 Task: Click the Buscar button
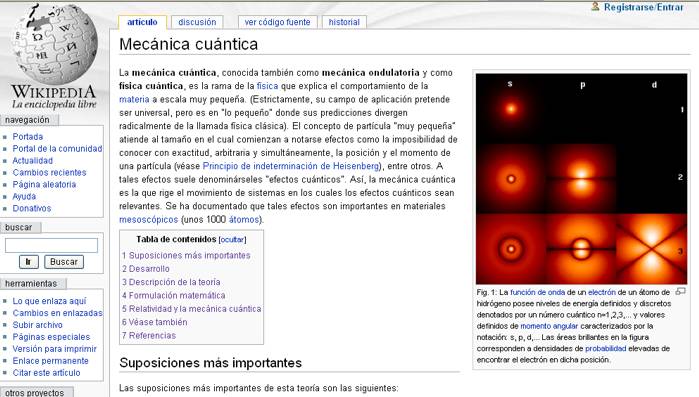coord(64,262)
